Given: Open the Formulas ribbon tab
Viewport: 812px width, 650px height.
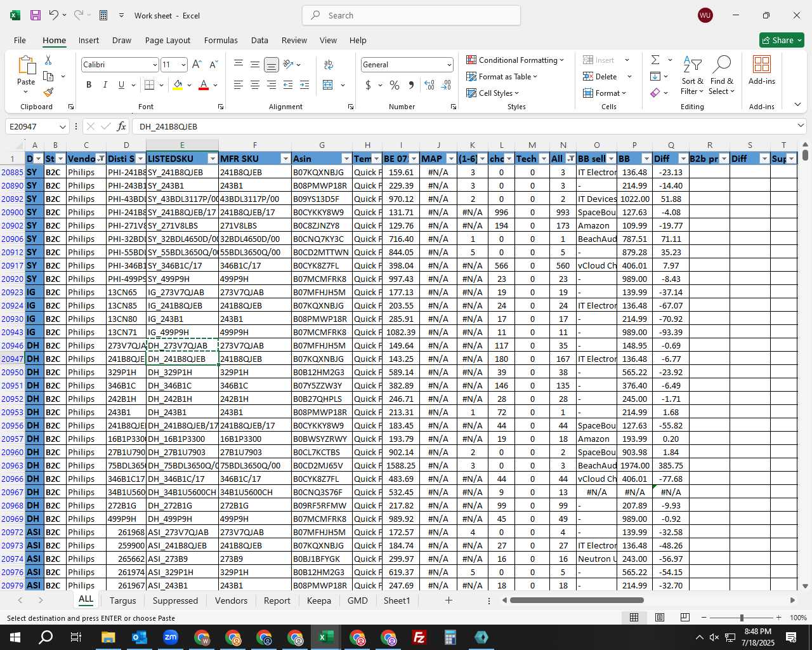Looking at the screenshot, I should click(221, 40).
